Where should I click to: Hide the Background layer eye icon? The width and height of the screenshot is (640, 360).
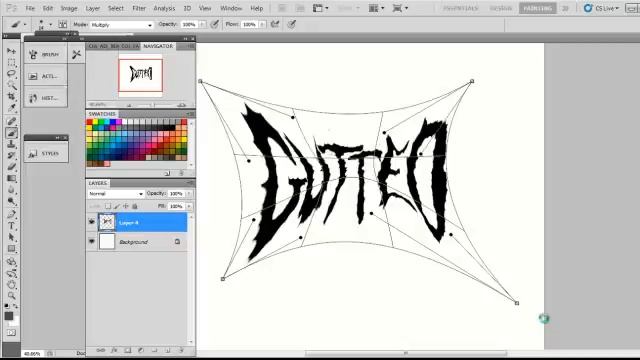pos(92,242)
